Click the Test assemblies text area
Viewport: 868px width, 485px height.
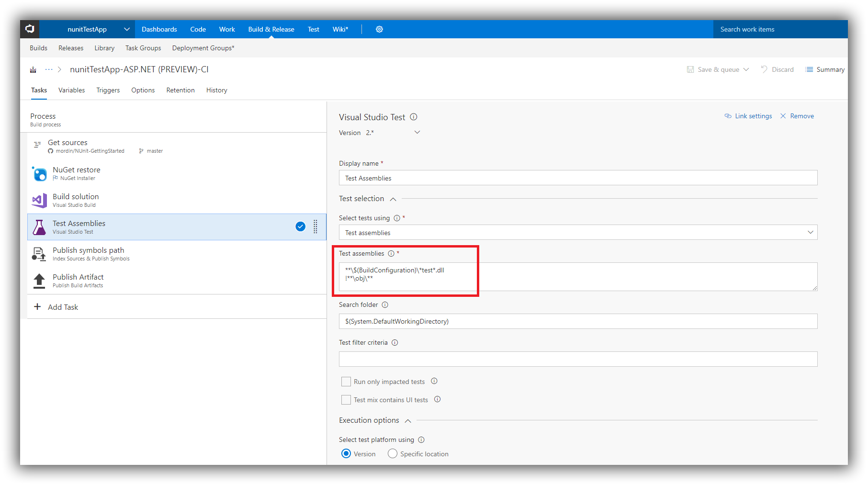click(578, 276)
